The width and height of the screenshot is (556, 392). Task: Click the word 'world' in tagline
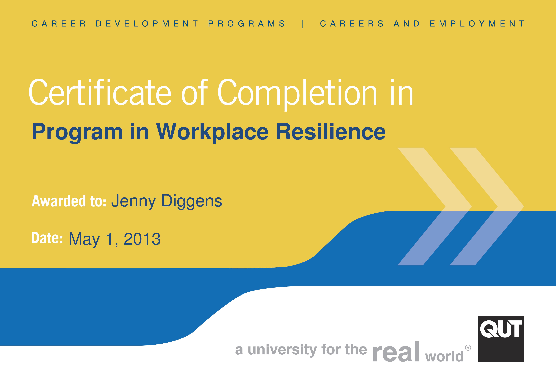coord(444,356)
